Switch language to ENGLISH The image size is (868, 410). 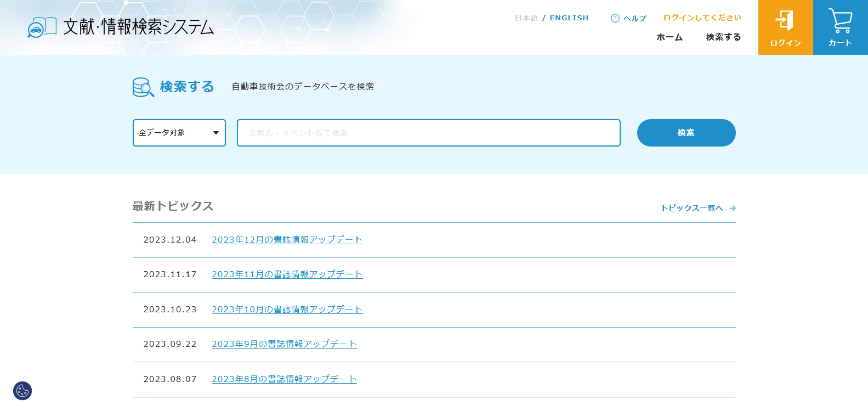click(x=569, y=18)
